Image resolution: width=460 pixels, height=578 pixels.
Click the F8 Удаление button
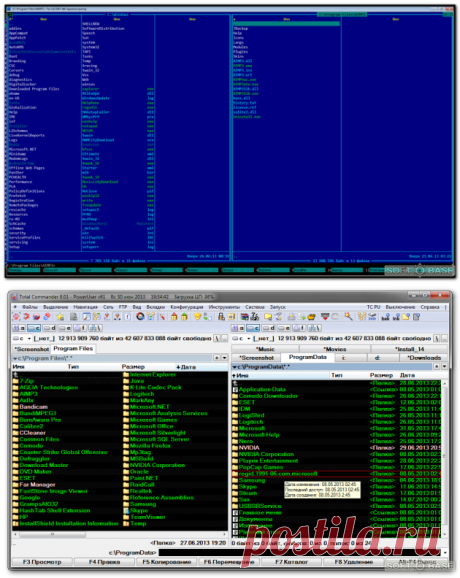click(x=353, y=562)
